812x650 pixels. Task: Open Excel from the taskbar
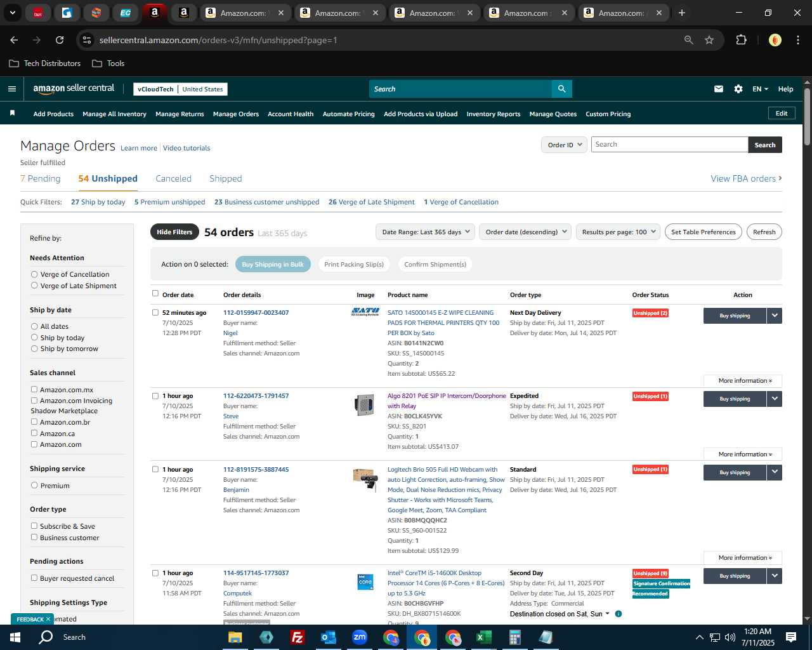pyautogui.click(x=484, y=637)
